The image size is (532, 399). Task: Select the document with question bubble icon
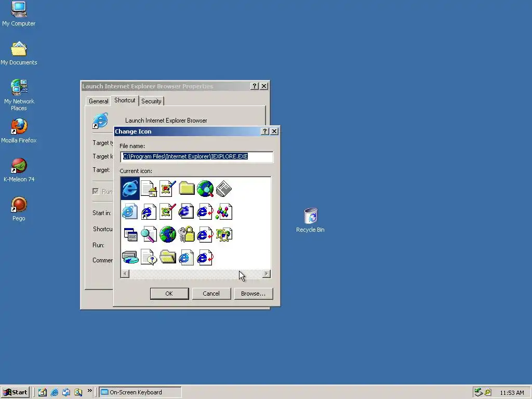point(149,257)
